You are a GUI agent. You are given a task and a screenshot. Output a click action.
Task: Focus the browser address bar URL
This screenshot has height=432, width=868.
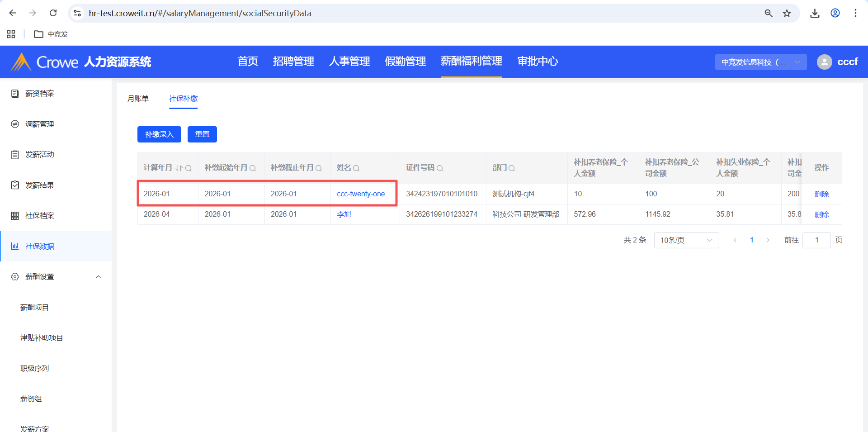pos(200,13)
